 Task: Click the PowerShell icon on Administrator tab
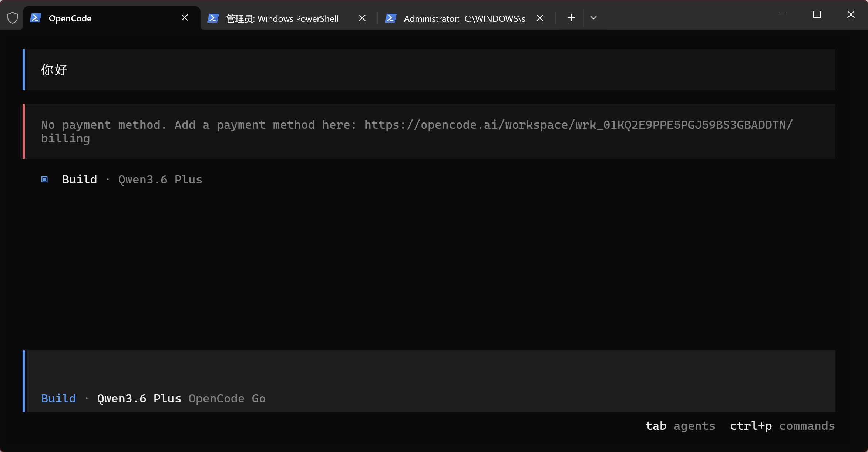391,18
